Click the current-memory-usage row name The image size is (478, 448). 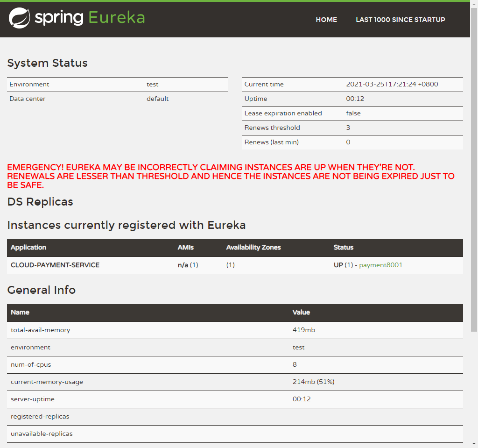pyautogui.click(x=47, y=382)
